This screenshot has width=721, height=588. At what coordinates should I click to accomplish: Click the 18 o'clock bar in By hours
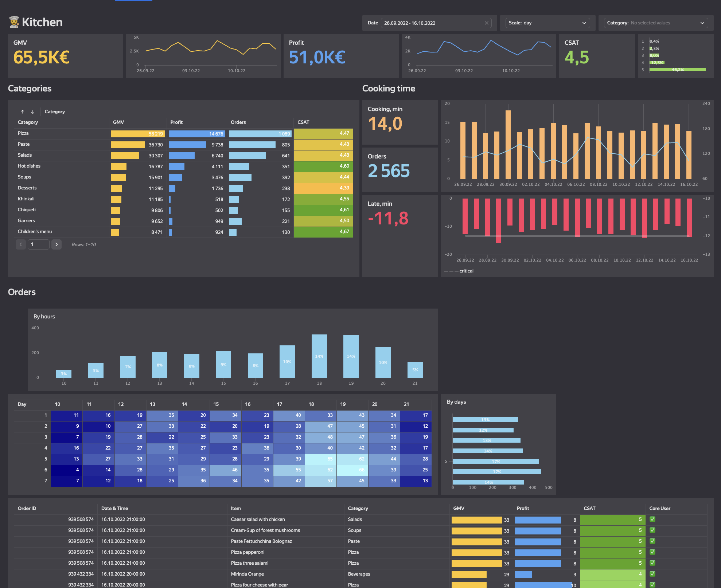[319, 356]
